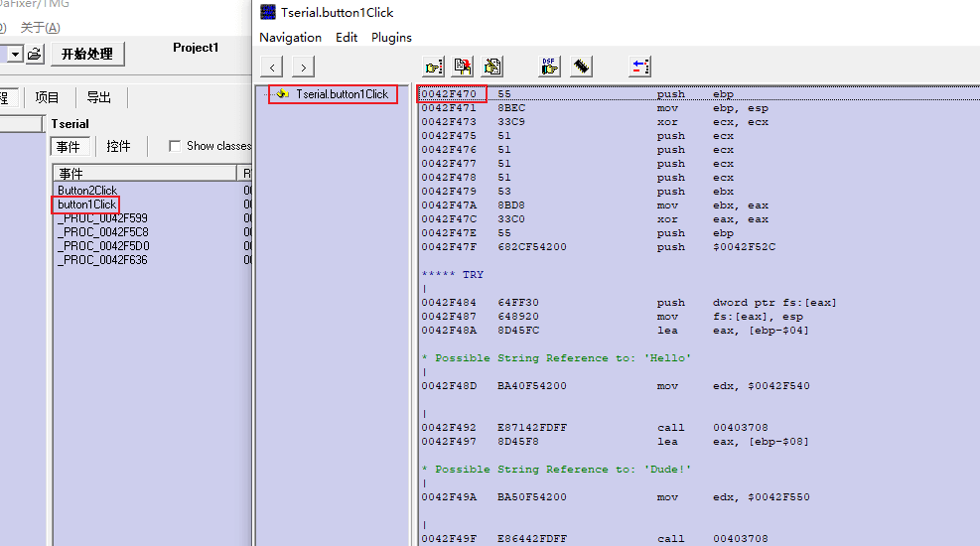Select _PROC_0042F5D0 in the events list
The width and height of the screenshot is (980, 546).
pyautogui.click(x=103, y=246)
